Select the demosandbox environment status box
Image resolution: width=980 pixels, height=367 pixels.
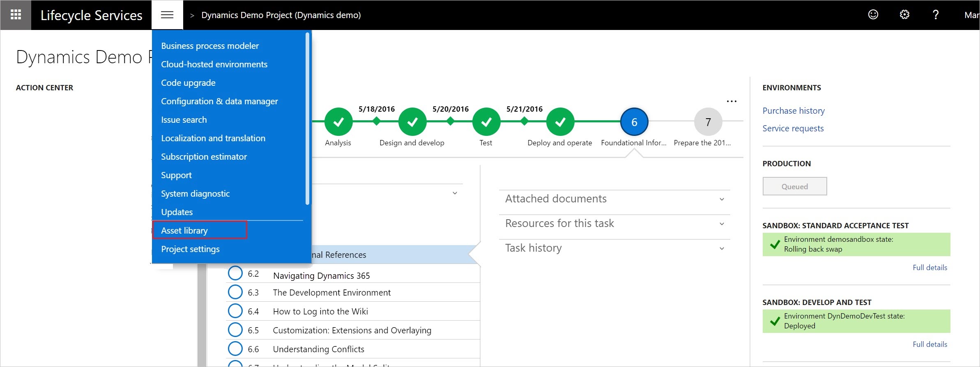[856, 244]
